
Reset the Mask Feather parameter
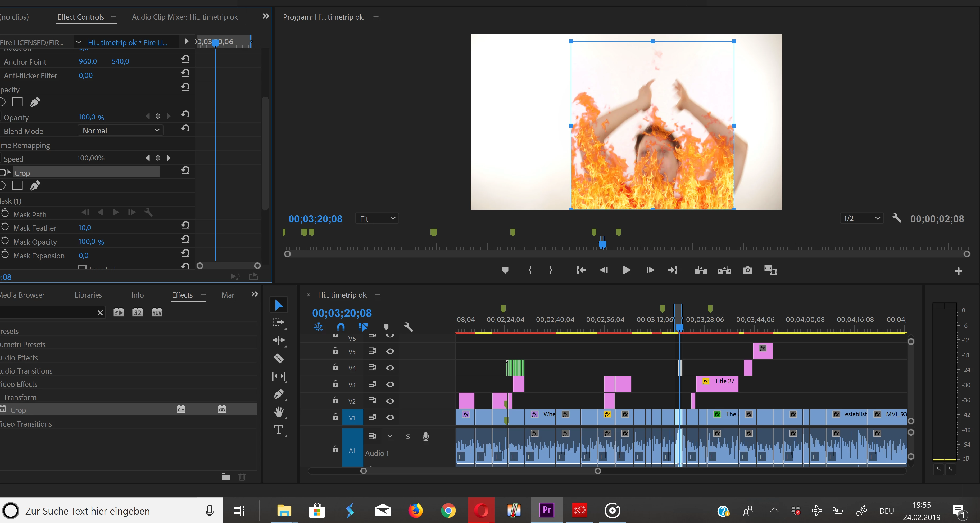[185, 226]
